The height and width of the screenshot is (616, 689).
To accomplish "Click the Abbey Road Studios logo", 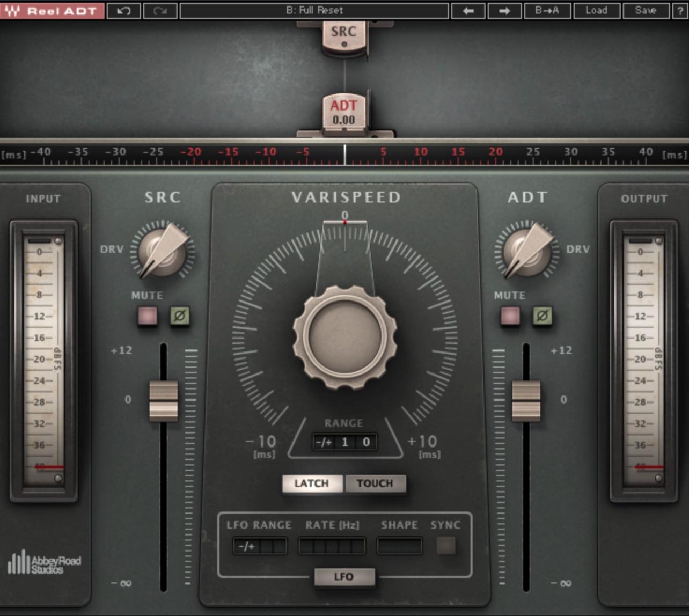I will coord(44,562).
